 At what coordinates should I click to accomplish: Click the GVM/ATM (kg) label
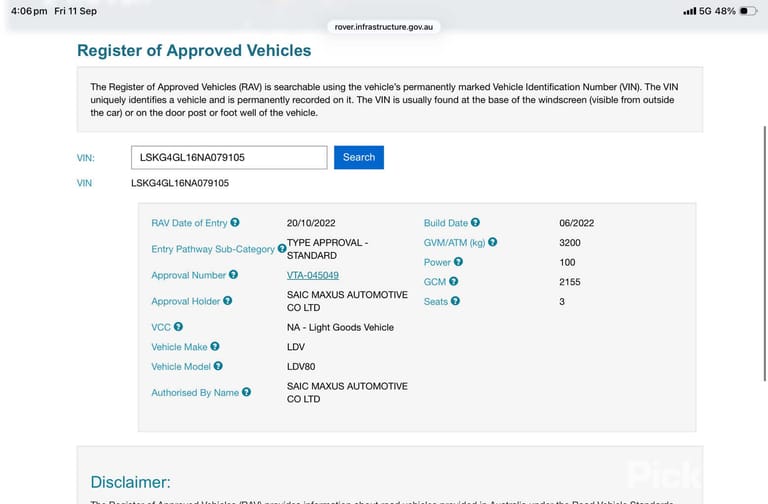[x=455, y=242]
